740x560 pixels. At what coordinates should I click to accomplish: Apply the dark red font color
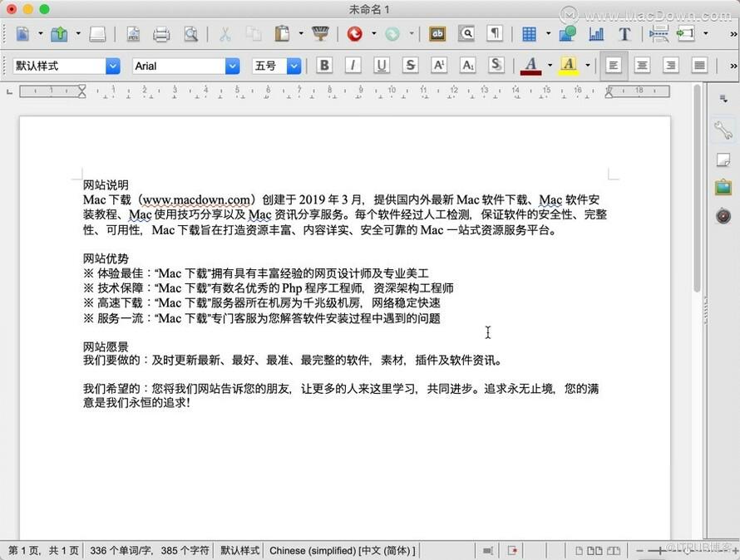coord(531,65)
